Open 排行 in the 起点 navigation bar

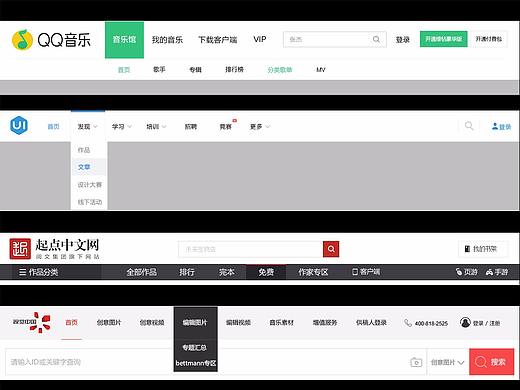pyautogui.click(x=187, y=272)
